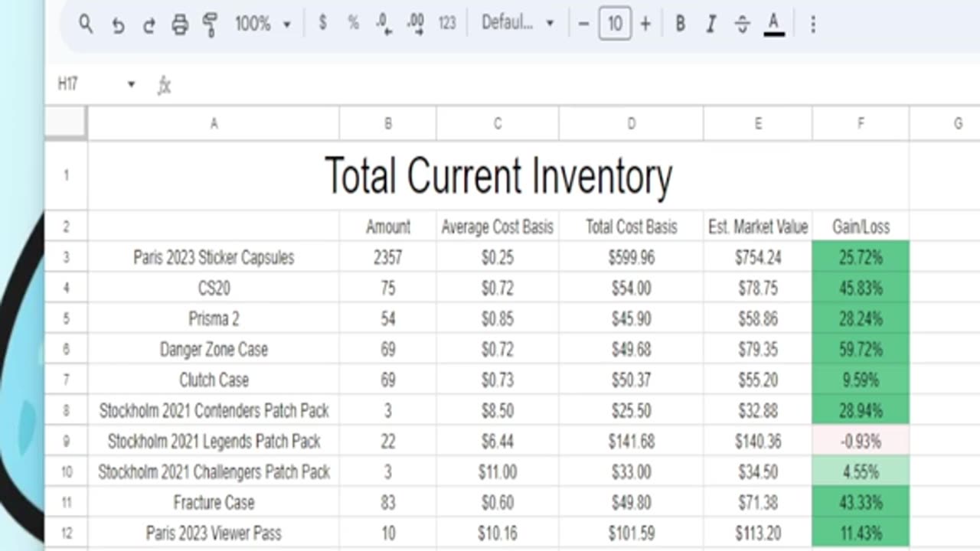
Task: Click the 25.72% gain cell
Action: 861,257
